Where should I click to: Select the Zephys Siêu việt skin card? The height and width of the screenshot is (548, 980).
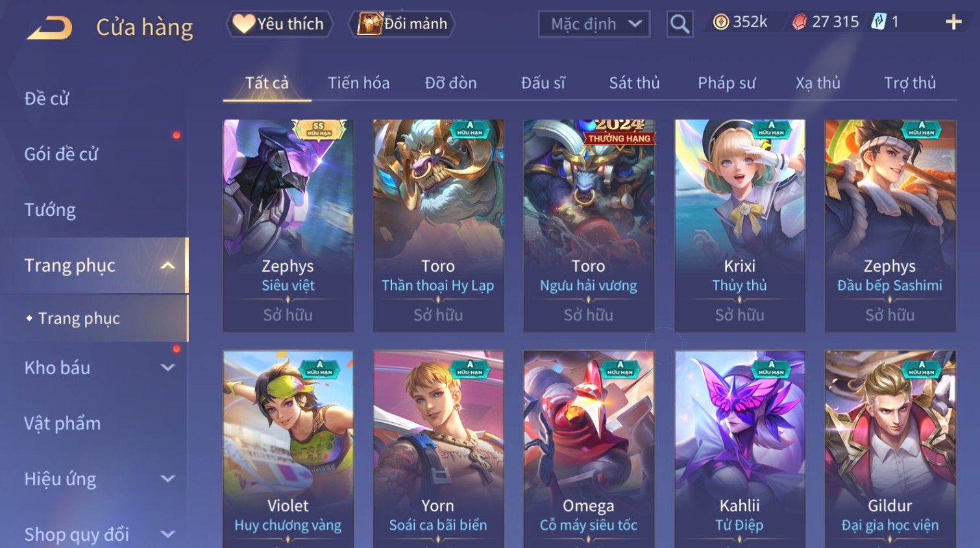[288, 226]
